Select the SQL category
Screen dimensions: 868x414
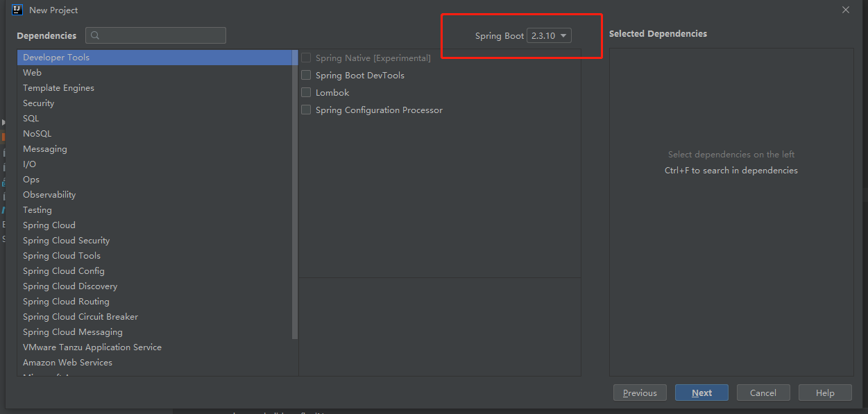(x=155, y=119)
